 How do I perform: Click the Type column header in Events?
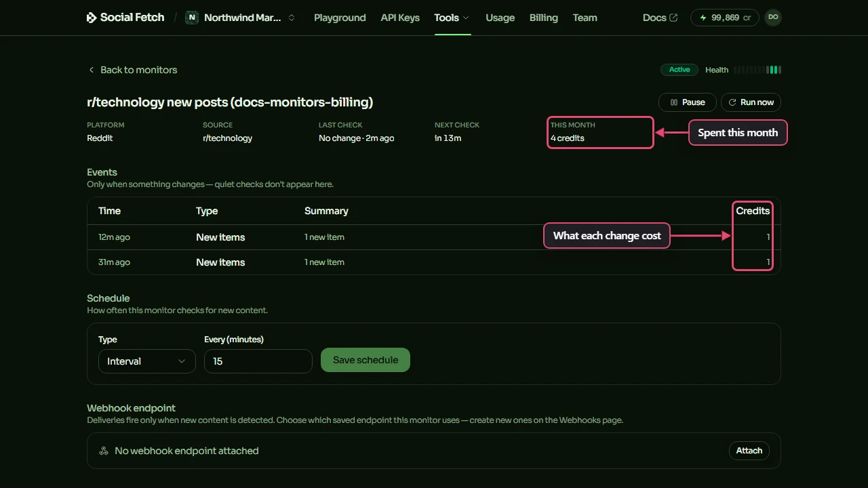[x=207, y=211]
